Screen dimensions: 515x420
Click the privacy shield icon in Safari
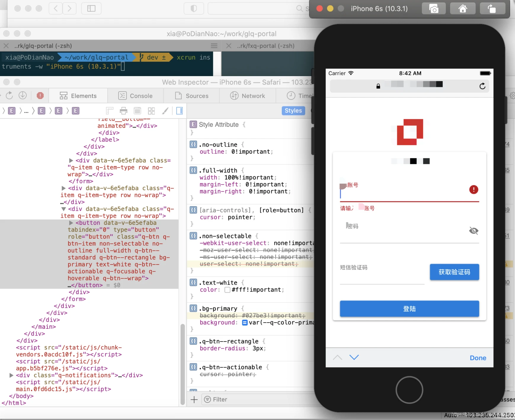pos(194,8)
